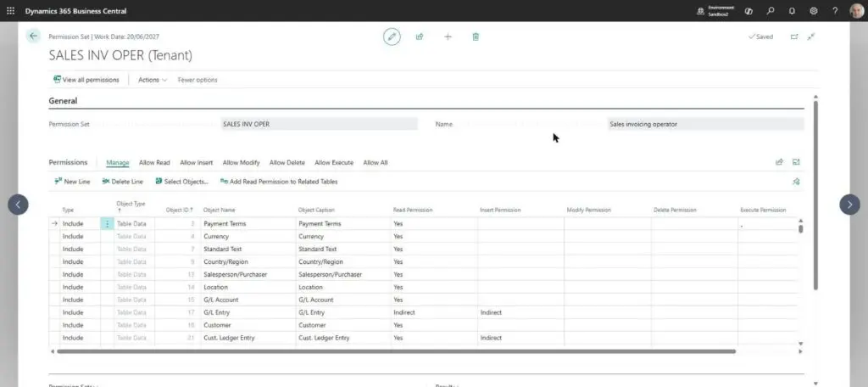Toggle edit mode with pencil icon
This screenshot has height=387, width=868.
[x=392, y=36]
